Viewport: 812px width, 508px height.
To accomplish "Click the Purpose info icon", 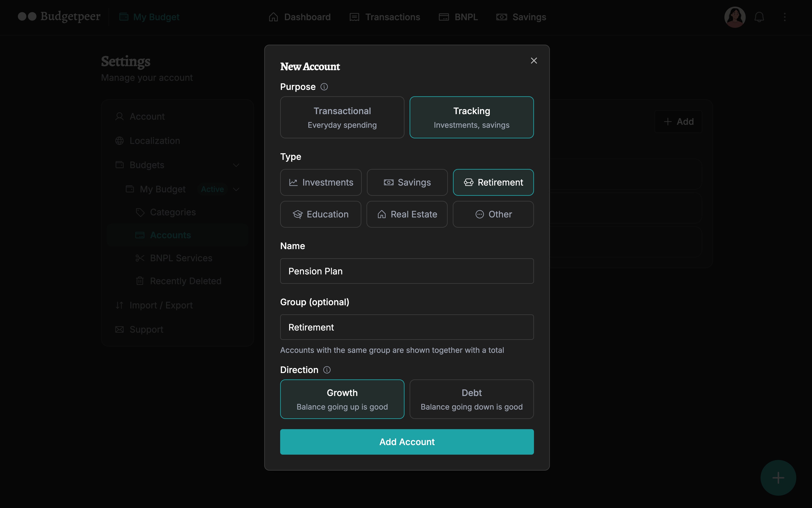I will (325, 87).
